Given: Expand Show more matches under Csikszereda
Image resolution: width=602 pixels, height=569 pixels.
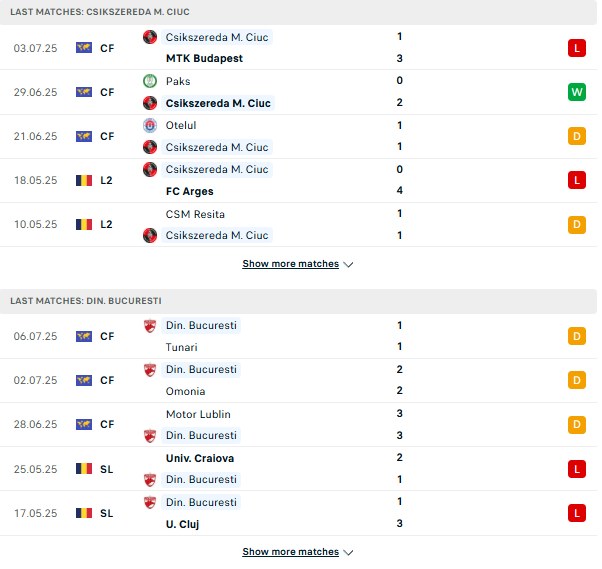Looking at the screenshot, I should click(x=298, y=264).
